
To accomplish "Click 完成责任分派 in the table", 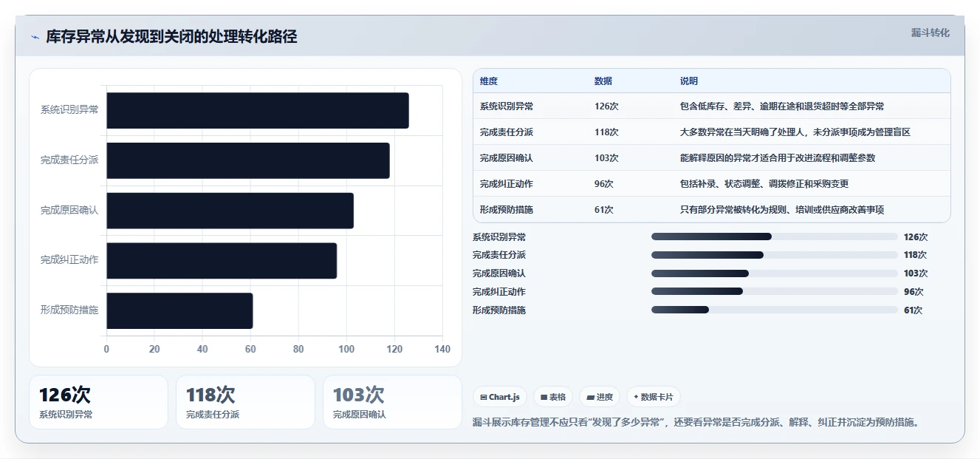I will [507, 132].
